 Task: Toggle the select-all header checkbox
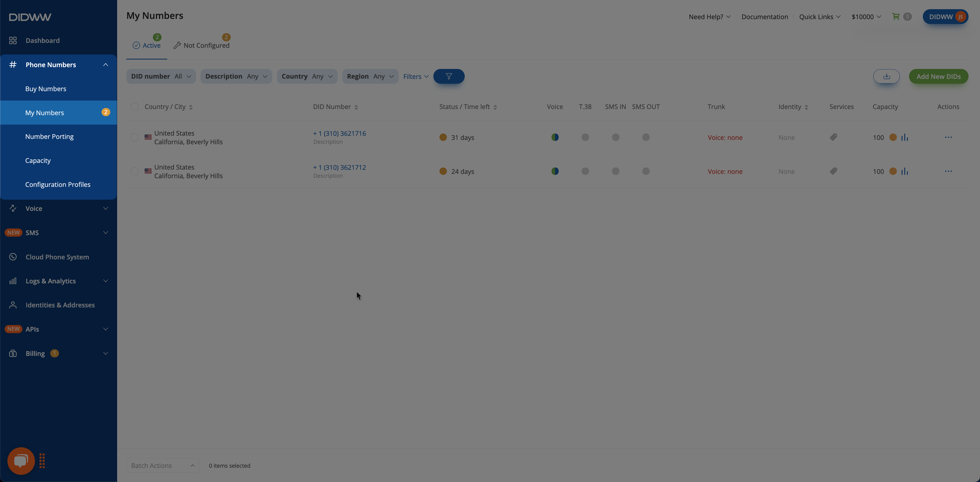135,107
